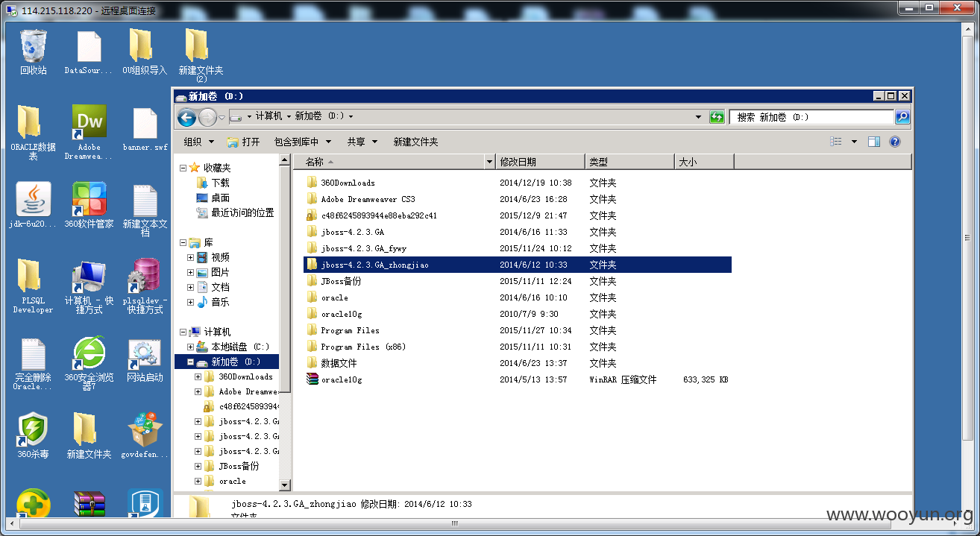Click remote desktop vertical scrollbar
This screenshot has height=536, width=980.
tap(969, 237)
